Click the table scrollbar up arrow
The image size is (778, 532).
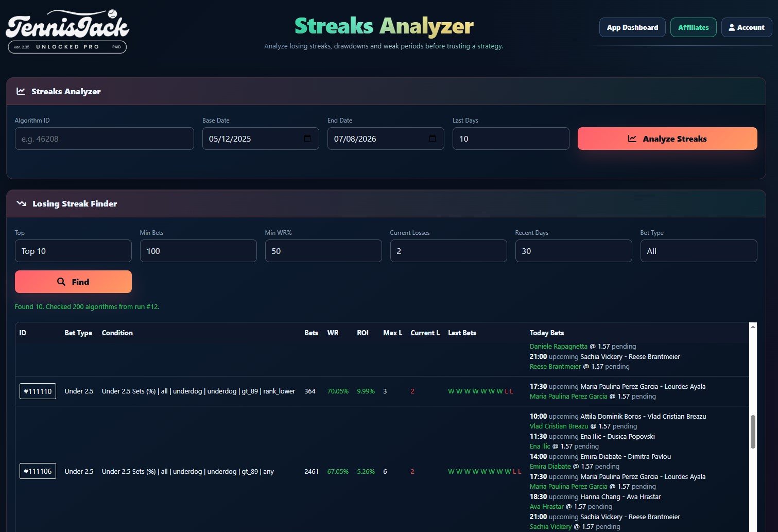tap(753, 327)
